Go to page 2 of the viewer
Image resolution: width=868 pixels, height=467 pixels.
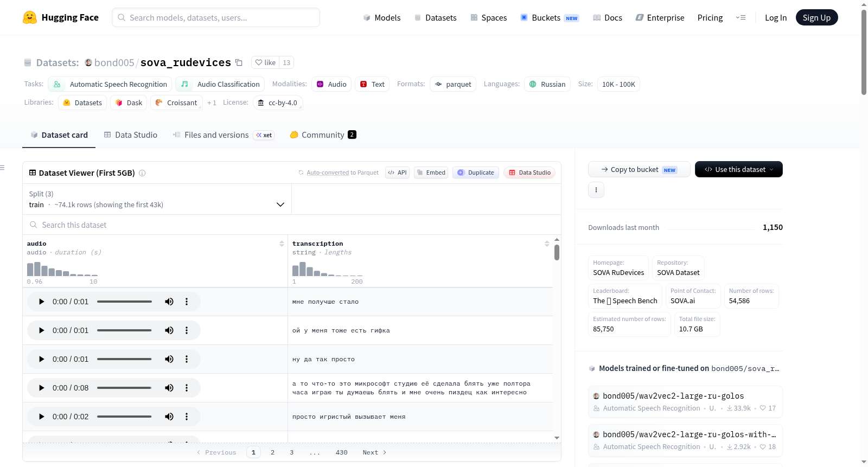(272, 452)
